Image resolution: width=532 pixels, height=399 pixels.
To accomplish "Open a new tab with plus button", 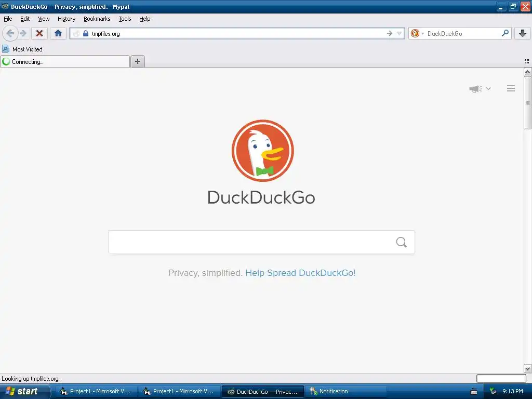I will point(137,61).
